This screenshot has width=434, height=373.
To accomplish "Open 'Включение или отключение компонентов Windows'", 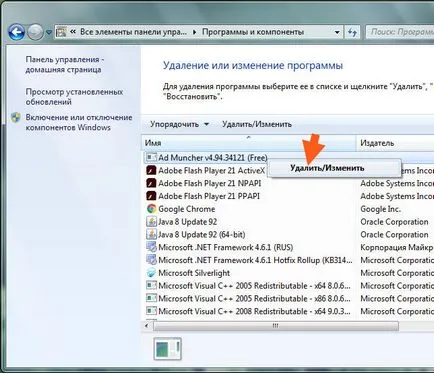I will (x=79, y=122).
